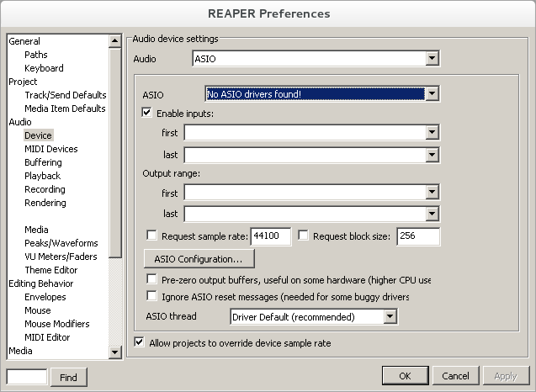Select Project in the preferences tree
The width and height of the screenshot is (536, 392).
coord(23,82)
